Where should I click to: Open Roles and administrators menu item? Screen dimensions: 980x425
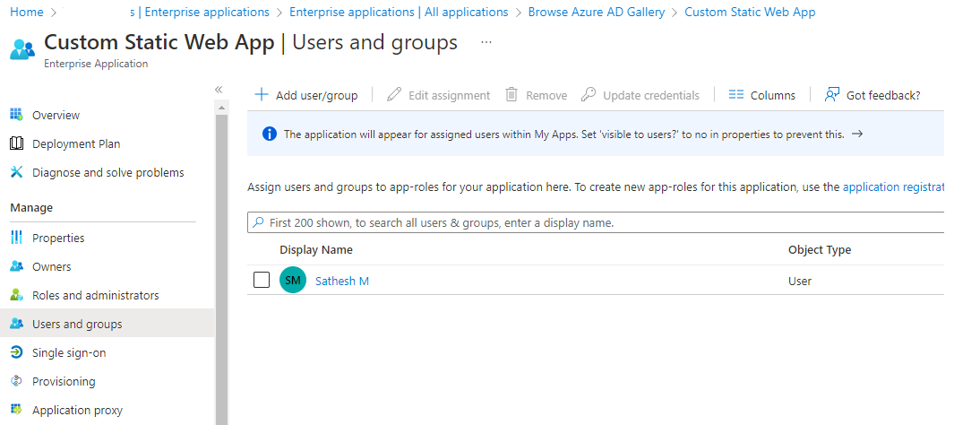[x=96, y=295]
